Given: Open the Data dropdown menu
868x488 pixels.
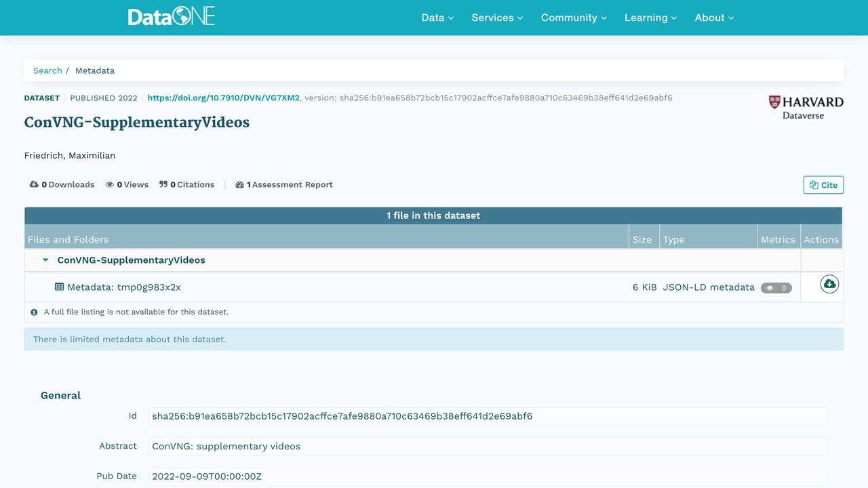Looking at the screenshot, I should point(437,18).
